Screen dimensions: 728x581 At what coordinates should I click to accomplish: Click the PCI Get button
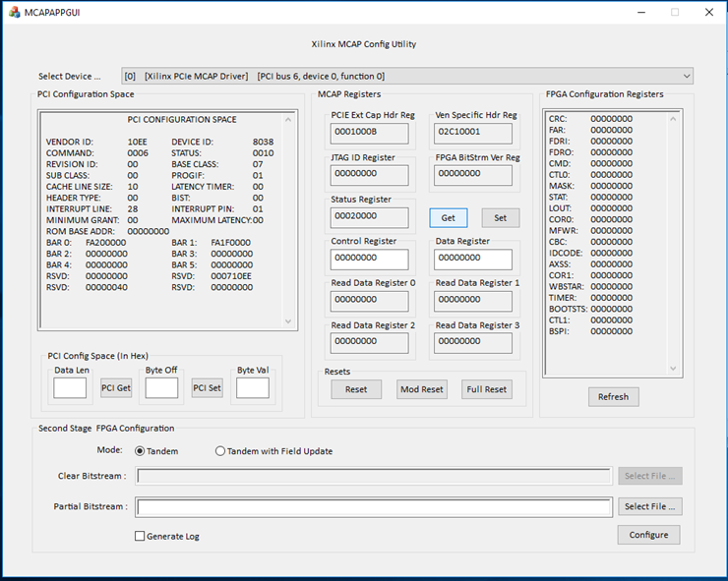pos(116,388)
